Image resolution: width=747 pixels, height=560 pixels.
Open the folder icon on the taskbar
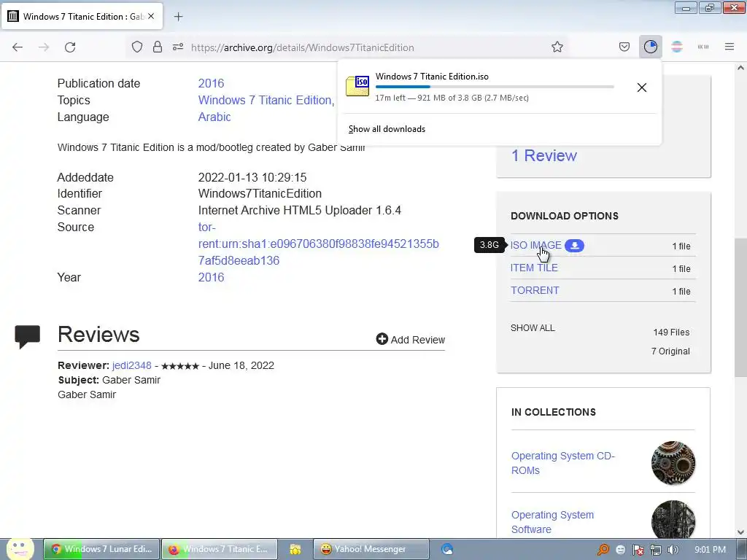point(295,550)
